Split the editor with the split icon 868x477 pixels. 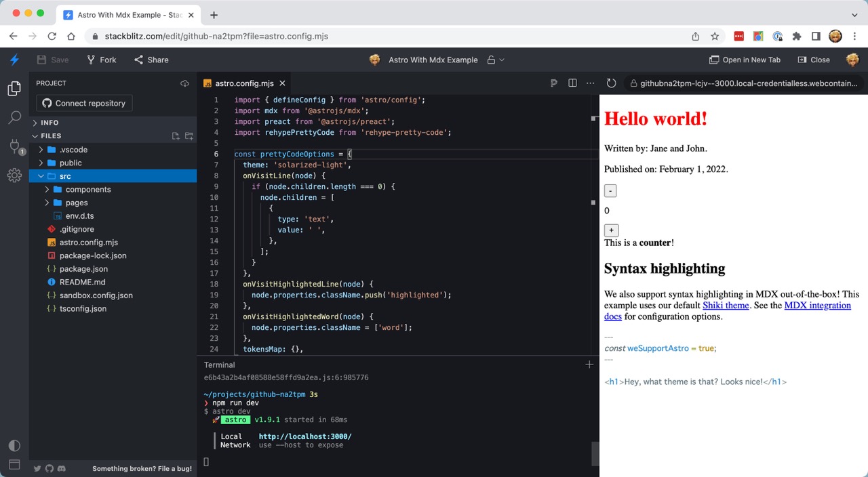tap(572, 83)
